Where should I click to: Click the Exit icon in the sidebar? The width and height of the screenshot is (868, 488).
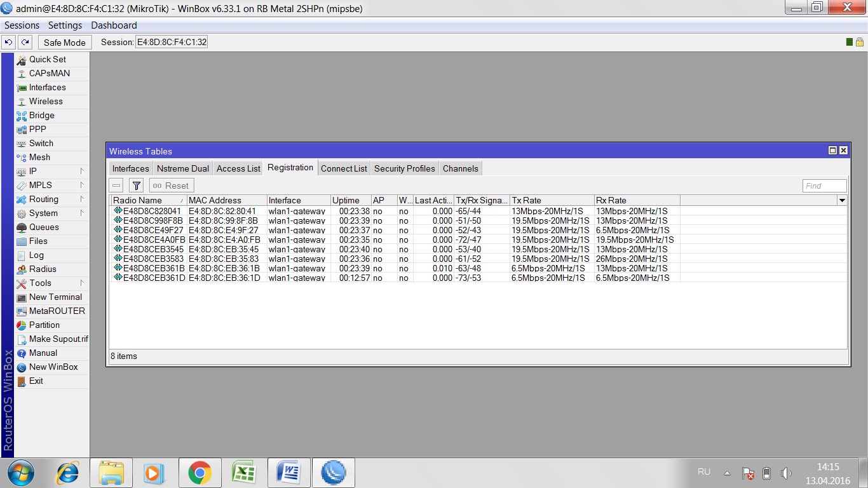(22, 381)
